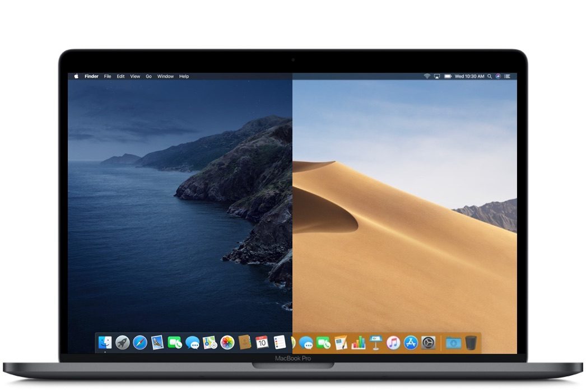
Task: Open Notification Center list icon
Action: pyautogui.click(x=507, y=76)
